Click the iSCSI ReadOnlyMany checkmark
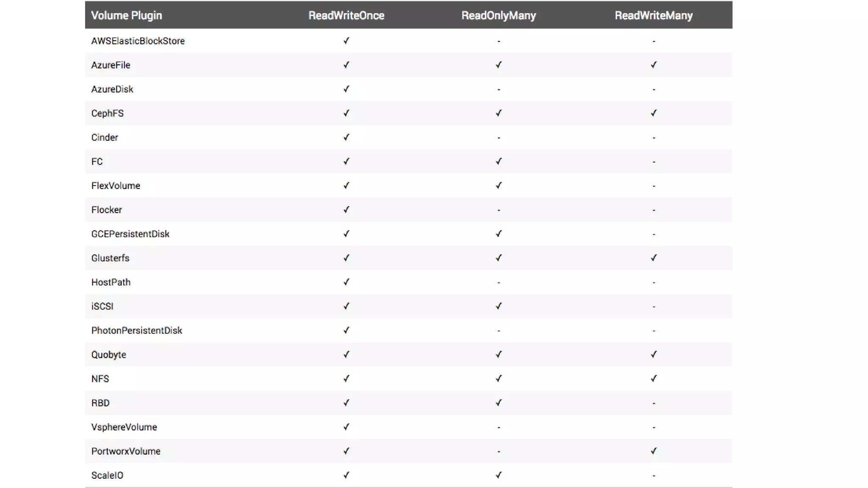The width and height of the screenshot is (868, 488). click(x=498, y=306)
